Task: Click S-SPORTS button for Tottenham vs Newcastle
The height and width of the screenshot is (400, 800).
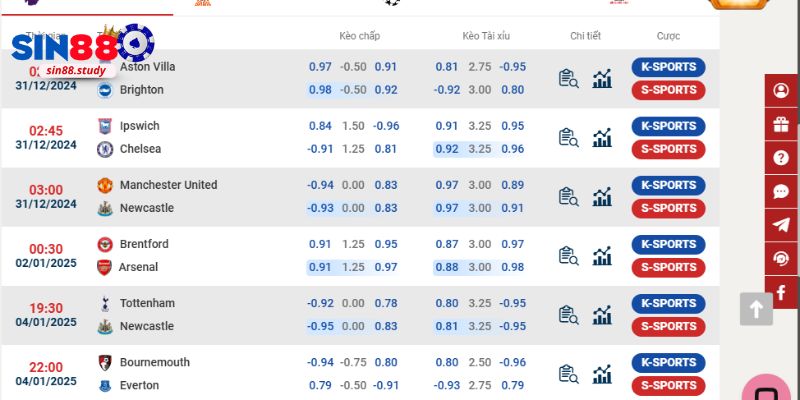Action: (x=668, y=327)
